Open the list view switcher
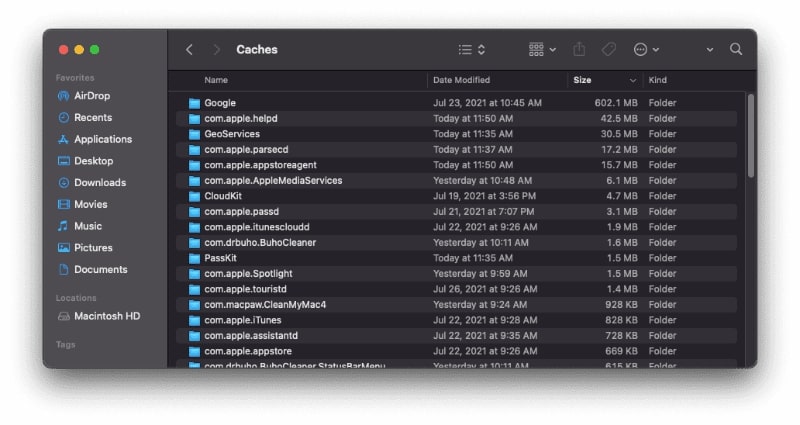The height and width of the screenshot is (425, 800). coord(471,49)
